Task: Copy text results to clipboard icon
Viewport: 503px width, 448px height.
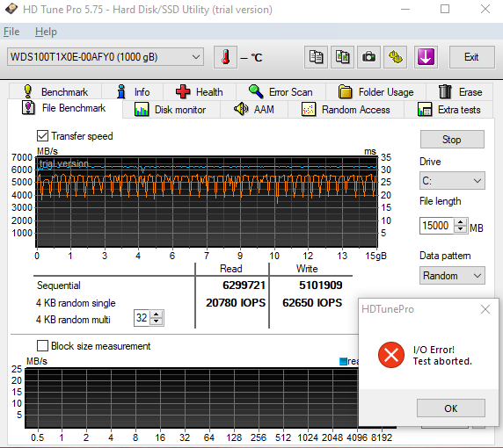Action: point(316,57)
